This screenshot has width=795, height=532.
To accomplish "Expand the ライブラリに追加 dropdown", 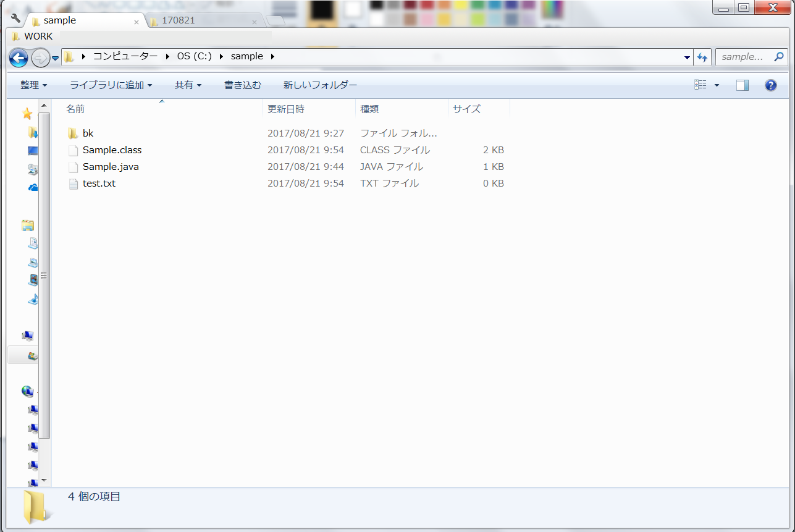I will [111, 85].
